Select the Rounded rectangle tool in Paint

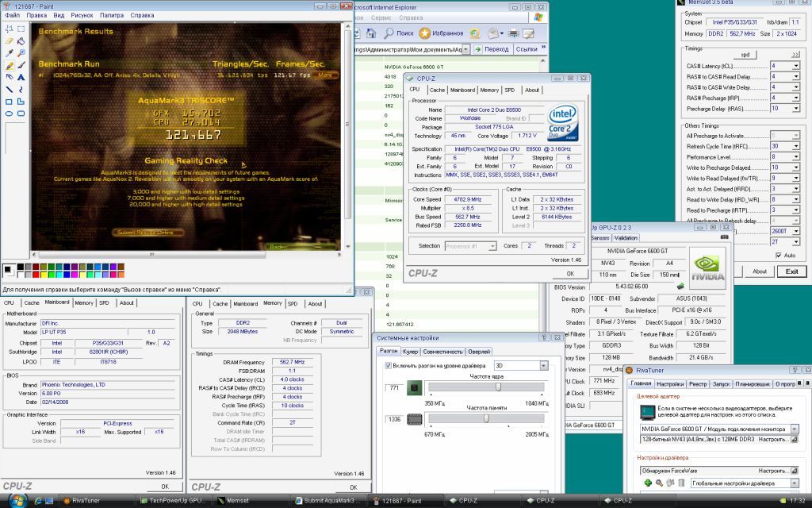(x=21, y=114)
